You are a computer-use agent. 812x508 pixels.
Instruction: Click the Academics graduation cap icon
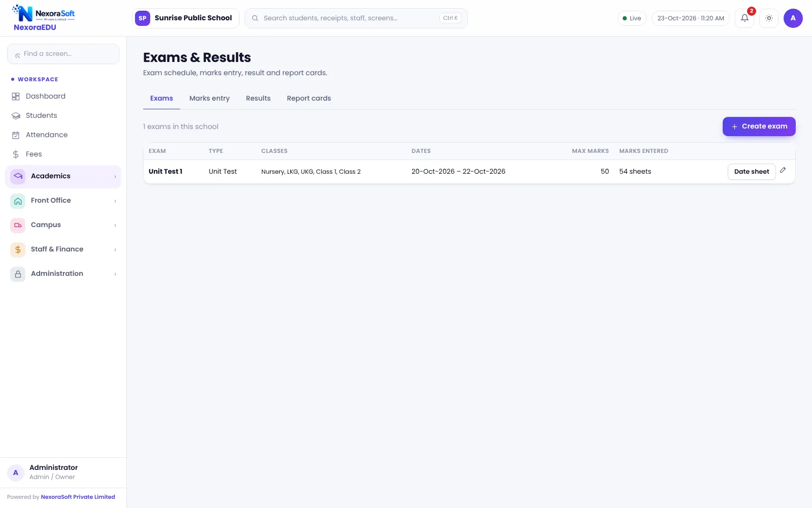[x=18, y=176]
